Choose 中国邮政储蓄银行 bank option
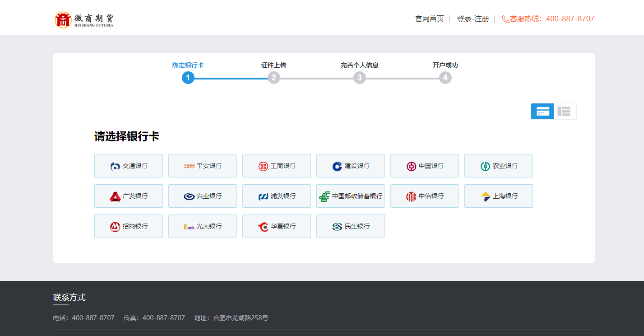The image size is (644, 336). [x=351, y=196]
